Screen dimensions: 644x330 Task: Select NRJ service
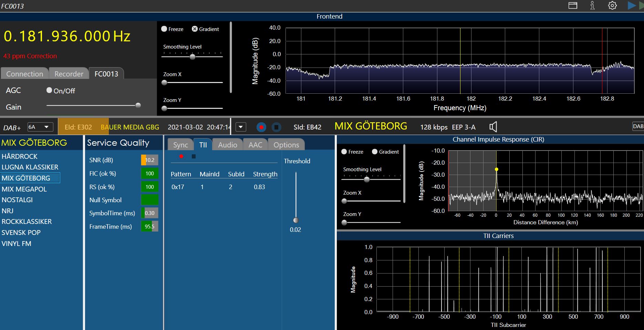[8, 211]
